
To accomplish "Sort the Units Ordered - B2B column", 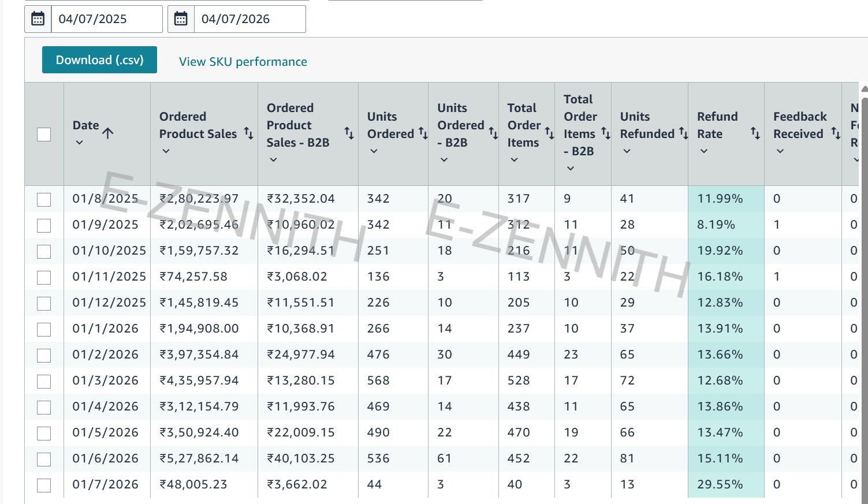I will 493,133.
